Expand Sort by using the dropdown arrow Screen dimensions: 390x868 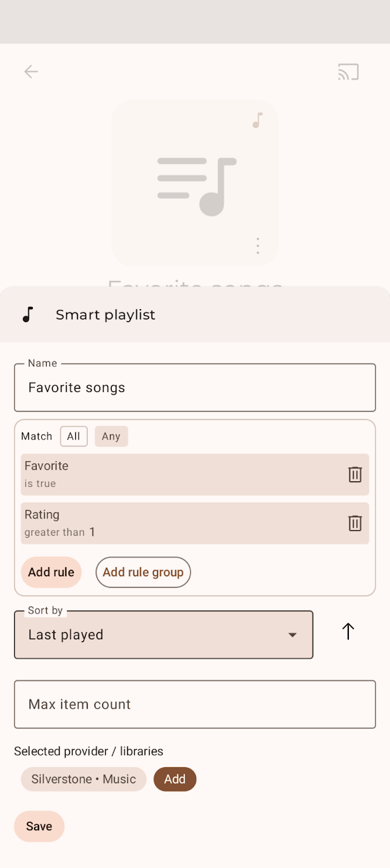[x=292, y=635]
